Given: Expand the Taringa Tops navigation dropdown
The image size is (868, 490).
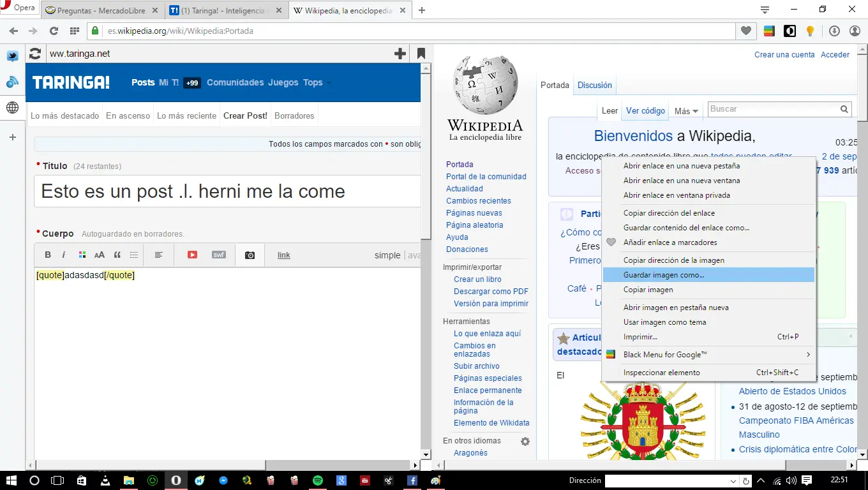Looking at the screenshot, I should coord(317,82).
